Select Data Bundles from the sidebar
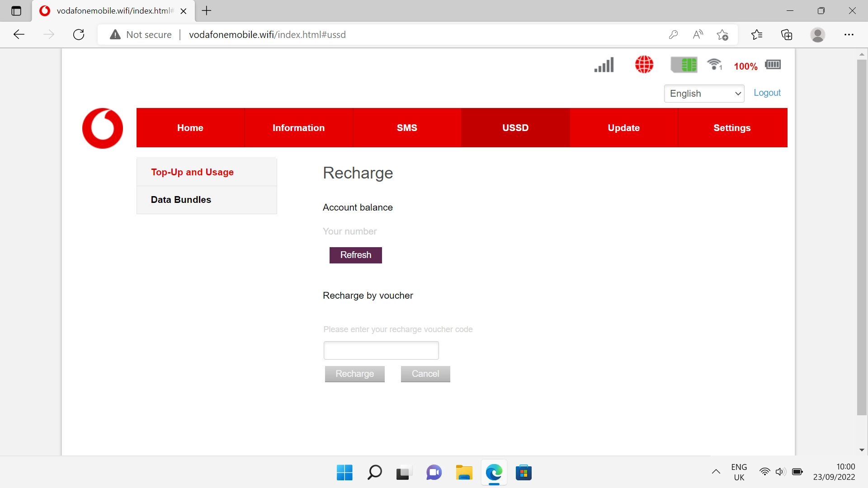The height and width of the screenshot is (488, 868). (x=180, y=199)
